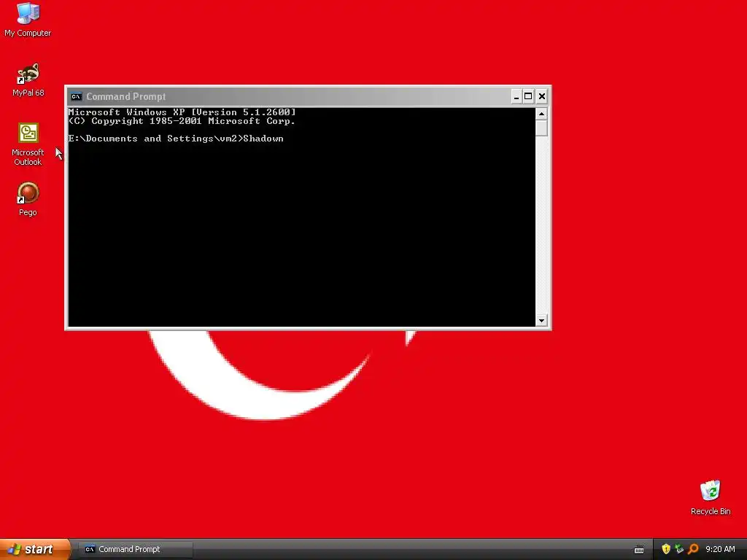The height and width of the screenshot is (560, 747).
Task: Maximize the Command Prompt window
Action: coord(528,97)
